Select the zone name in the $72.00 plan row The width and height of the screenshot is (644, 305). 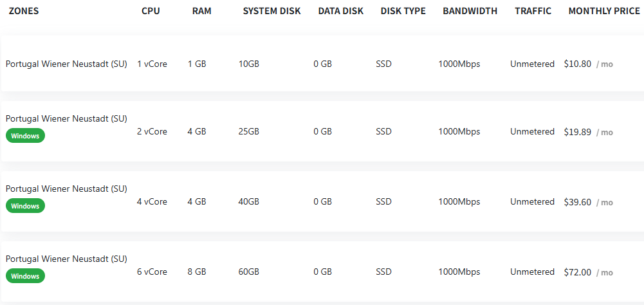pos(66,259)
